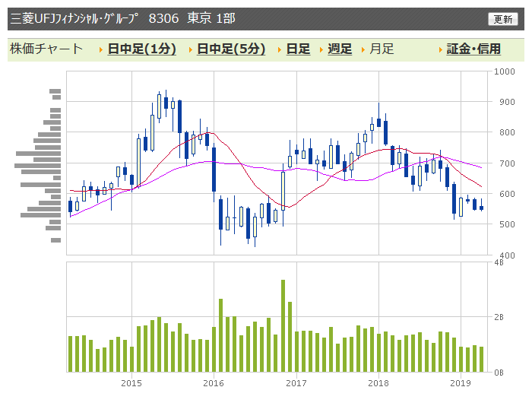Click the 2019 year label on axis
The height and width of the screenshot is (406, 532).
[x=461, y=382]
